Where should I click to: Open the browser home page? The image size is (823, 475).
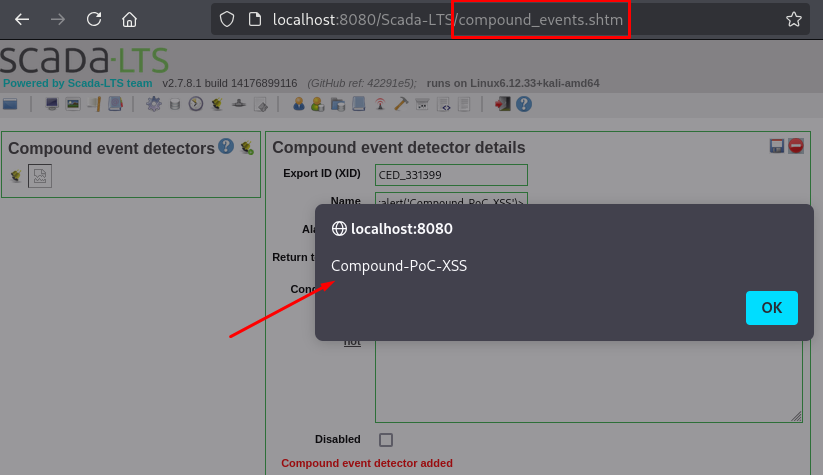129,19
